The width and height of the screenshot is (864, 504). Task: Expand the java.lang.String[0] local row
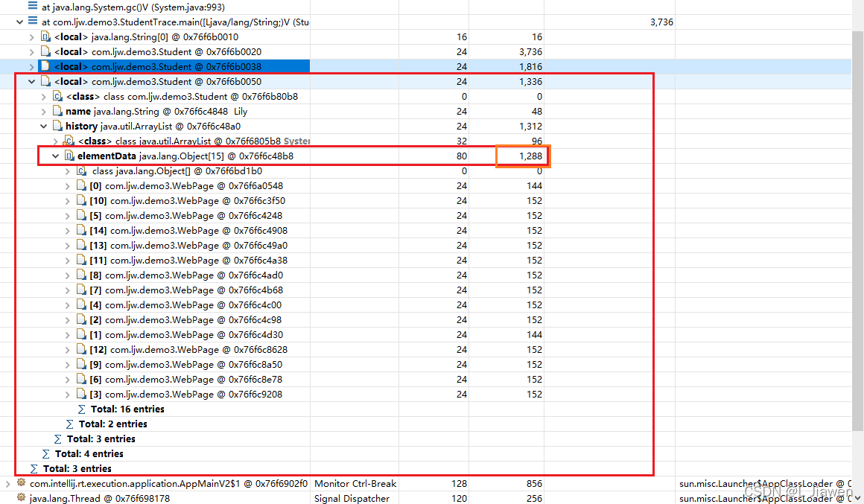coord(32,37)
